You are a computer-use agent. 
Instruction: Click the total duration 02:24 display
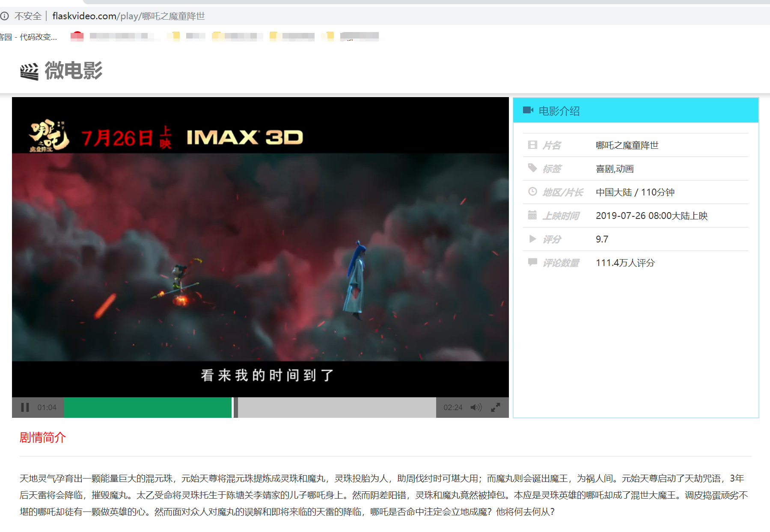point(453,408)
